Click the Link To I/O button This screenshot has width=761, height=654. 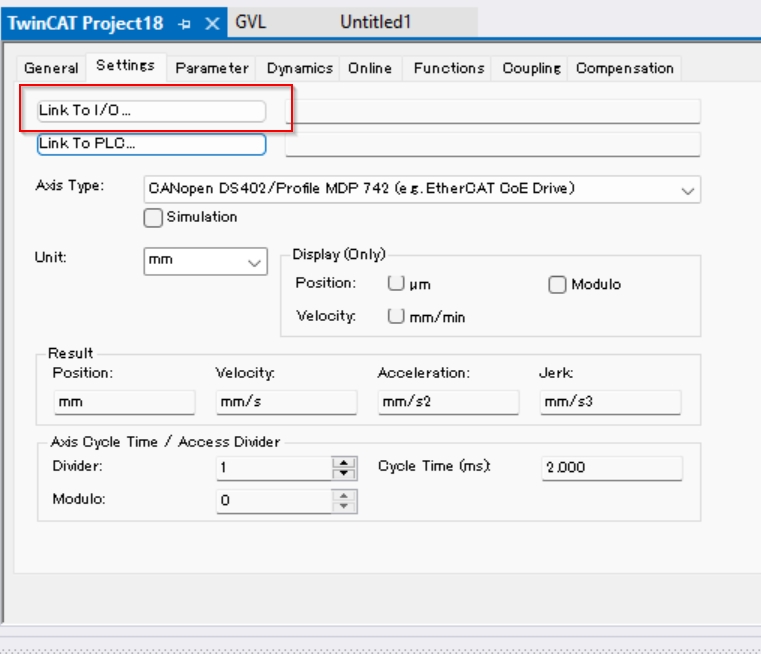(151, 111)
